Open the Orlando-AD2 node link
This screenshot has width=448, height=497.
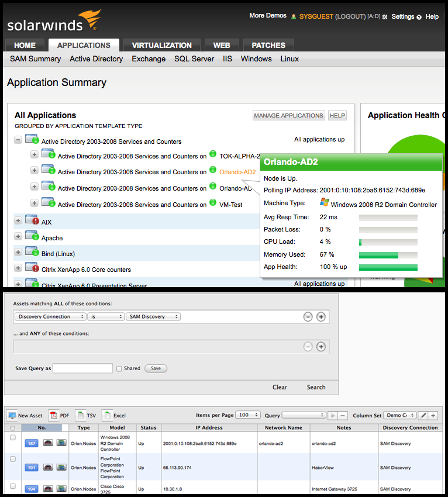(237, 172)
